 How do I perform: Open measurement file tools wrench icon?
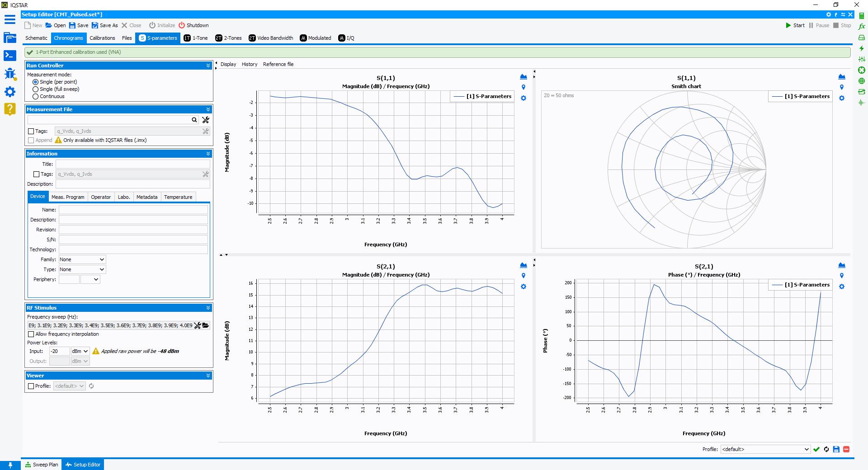coord(206,120)
